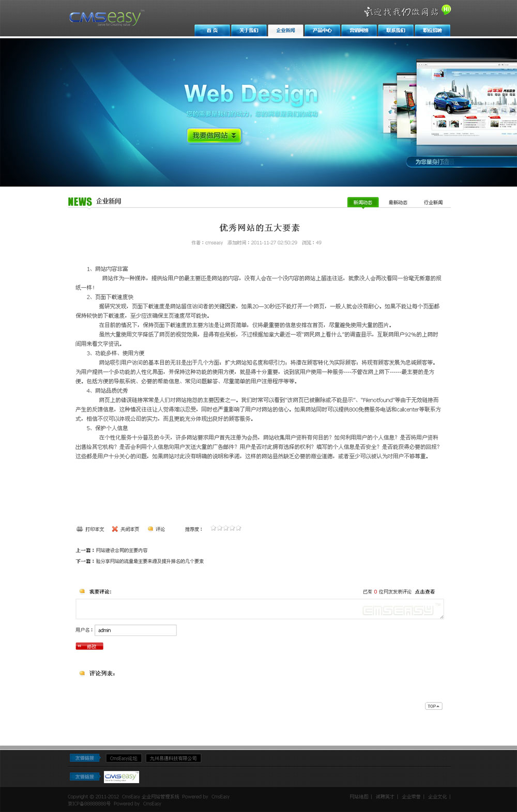Rate article with the first star
Screen dimensions: 517x812
coord(214,528)
